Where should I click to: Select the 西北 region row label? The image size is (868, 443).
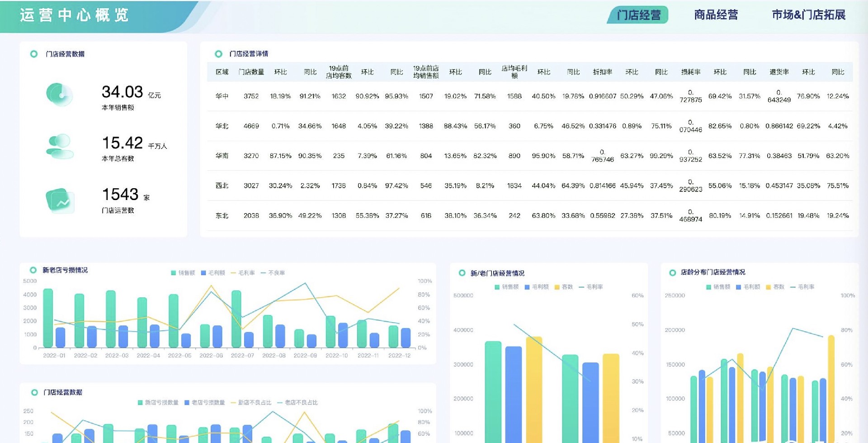pos(222,186)
